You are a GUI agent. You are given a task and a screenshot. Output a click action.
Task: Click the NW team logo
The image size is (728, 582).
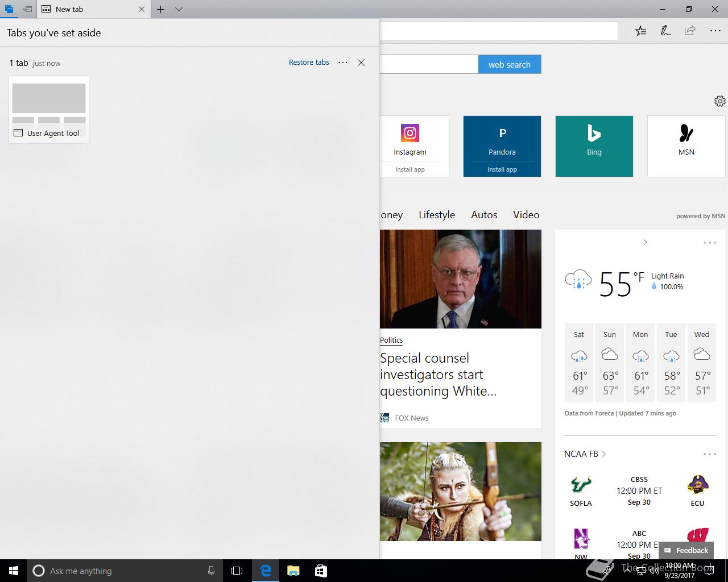pyautogui.click(x=581, y=538)
